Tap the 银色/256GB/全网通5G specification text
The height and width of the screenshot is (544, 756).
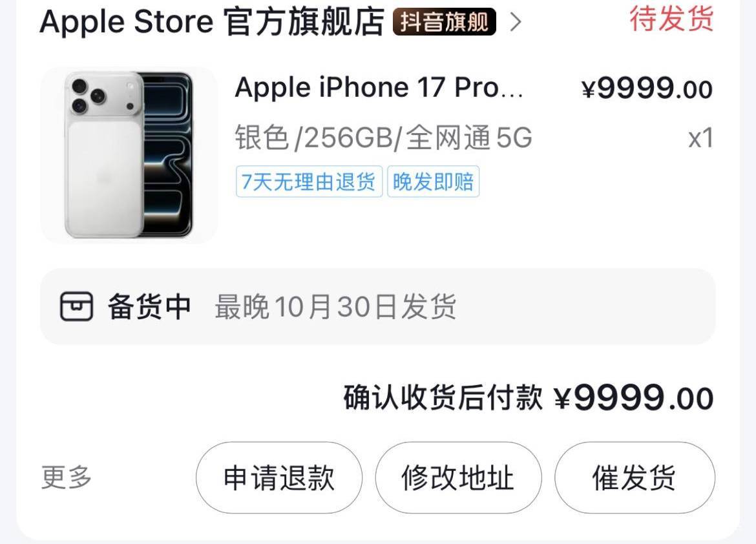click(384, 138)
